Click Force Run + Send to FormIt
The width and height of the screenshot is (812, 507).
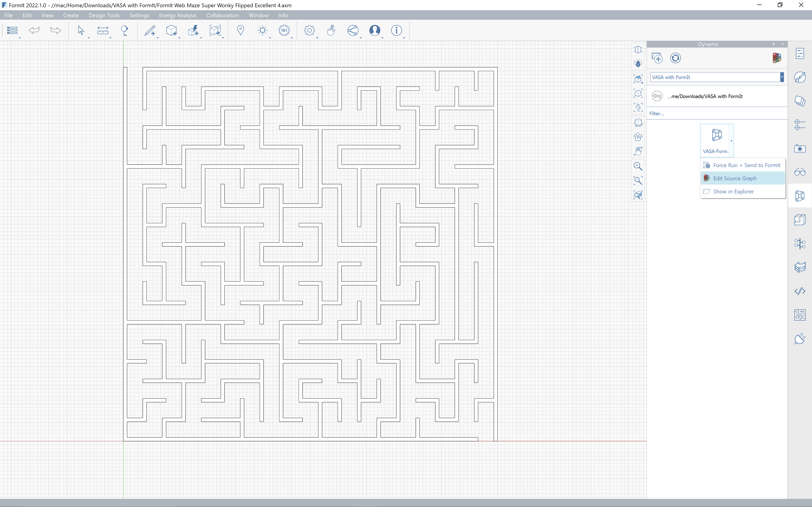(x=747, y=165)
